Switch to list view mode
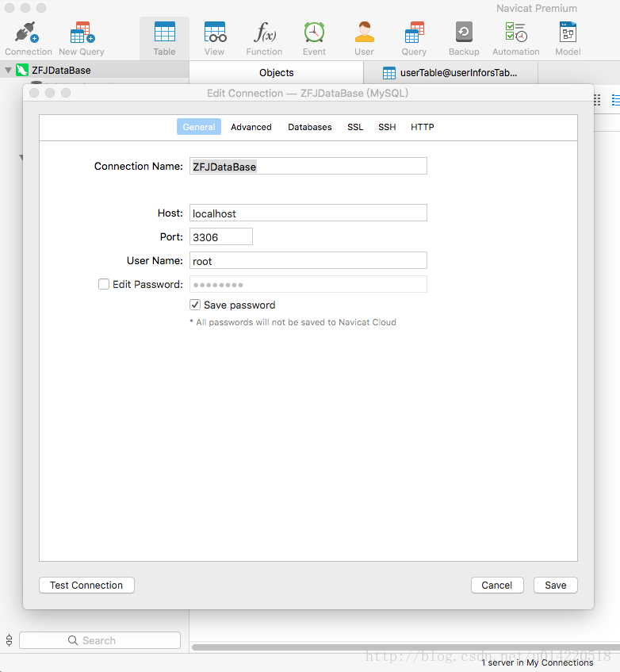The height and width of the screenshot is (672, 620). click(616, 100)
